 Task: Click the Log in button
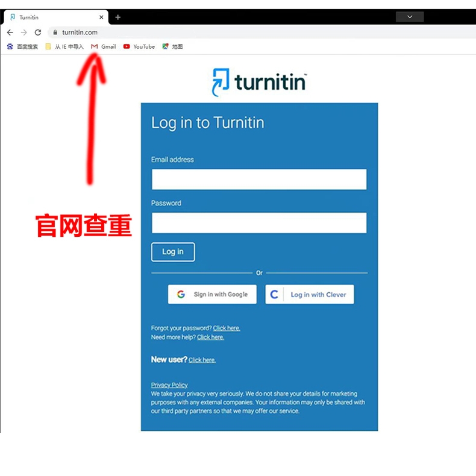pyautogui.click(x=173, y=252)
